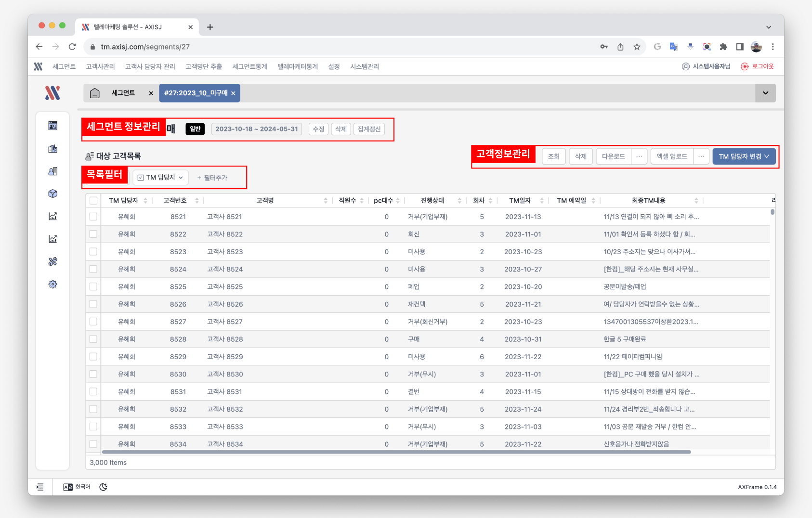
Task: Focus the browser address bar URL
Action: pyautogui.click(x=145, y=47)
